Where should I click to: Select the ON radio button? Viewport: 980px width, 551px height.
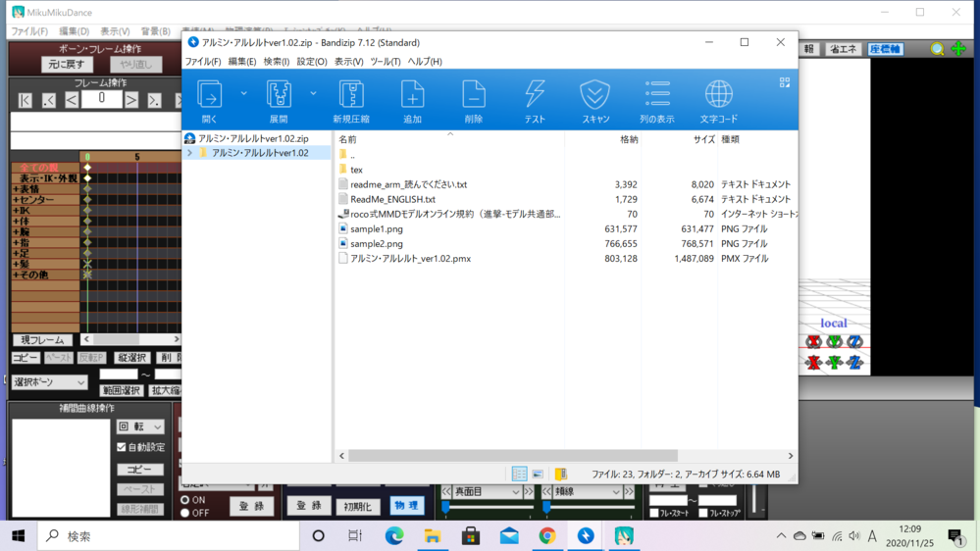185,500
